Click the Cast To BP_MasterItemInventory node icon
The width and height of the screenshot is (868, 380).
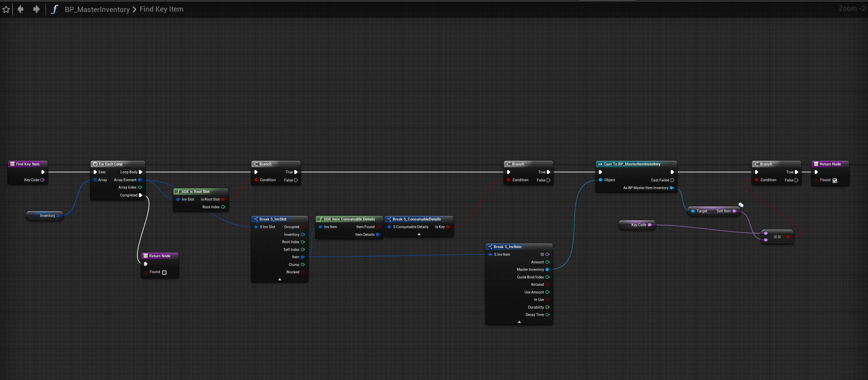(x=600, y=164)
